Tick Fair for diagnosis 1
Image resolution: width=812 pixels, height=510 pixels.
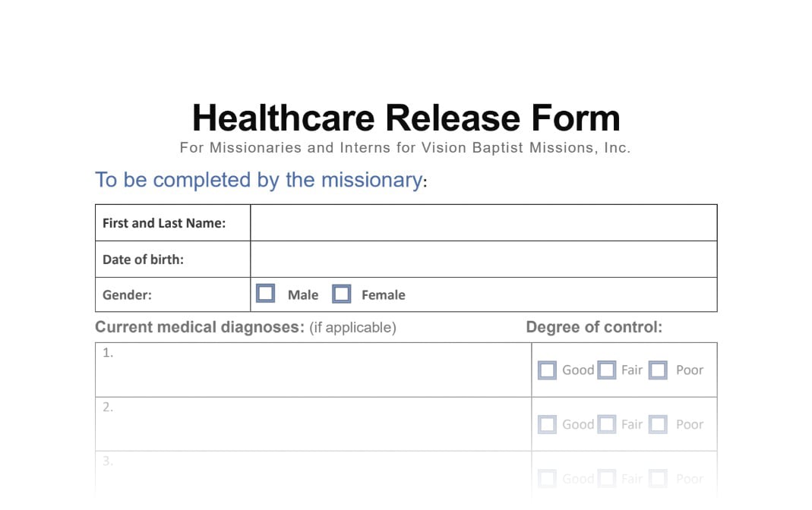click(606, 370)
